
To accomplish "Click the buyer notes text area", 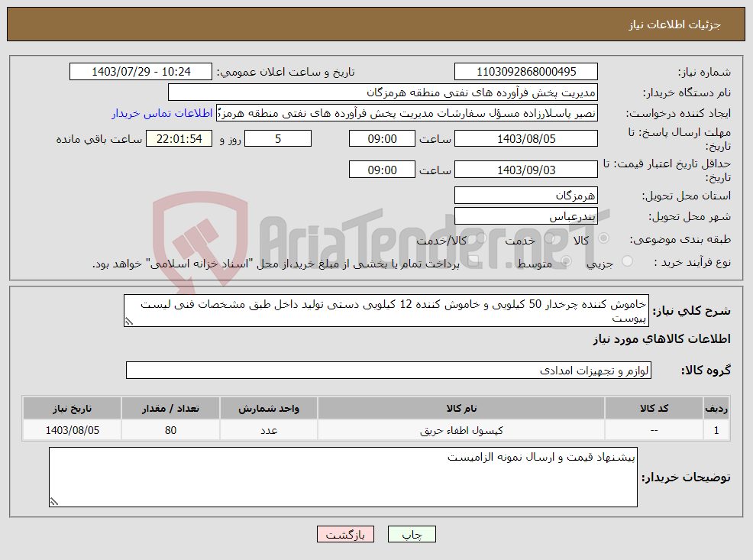I will coord(343,477).
